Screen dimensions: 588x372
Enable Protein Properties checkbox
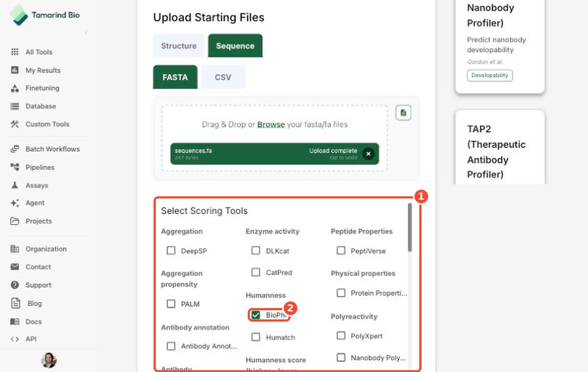point(341,293)
